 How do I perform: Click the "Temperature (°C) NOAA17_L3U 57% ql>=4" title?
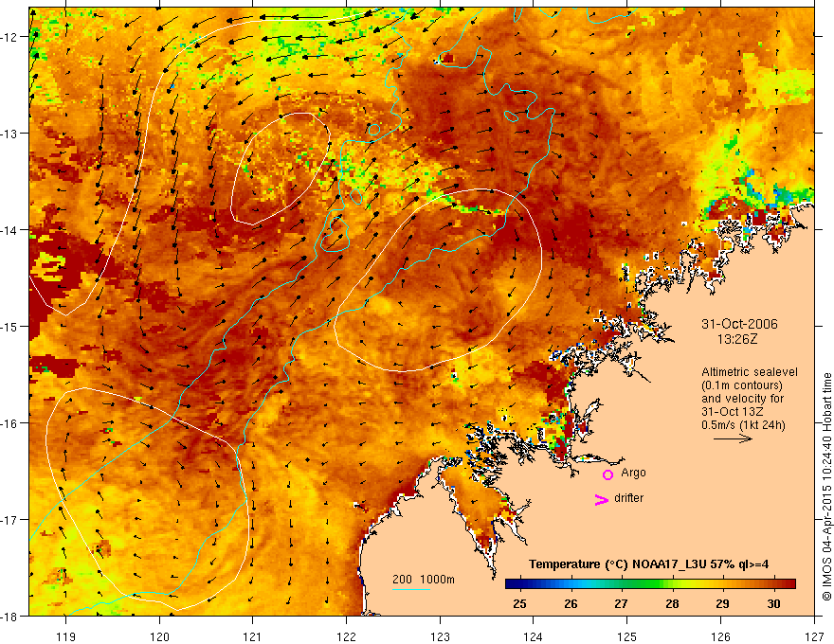click(648, 564)
